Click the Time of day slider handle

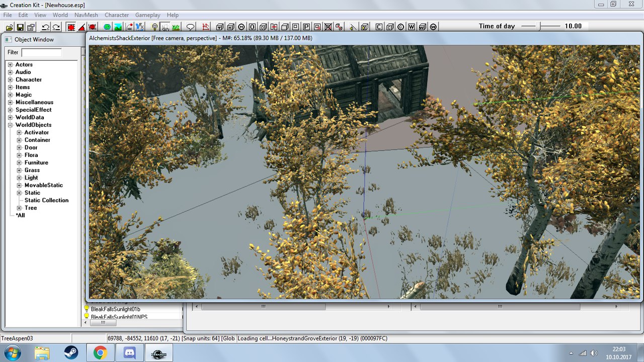point(539,26)
